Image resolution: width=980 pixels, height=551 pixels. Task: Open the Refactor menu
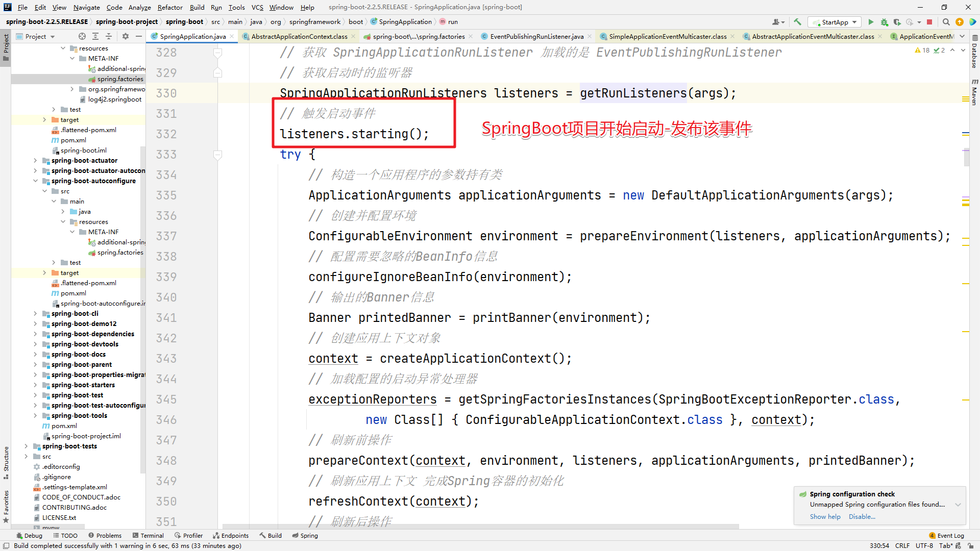click(x=170, y=7)
